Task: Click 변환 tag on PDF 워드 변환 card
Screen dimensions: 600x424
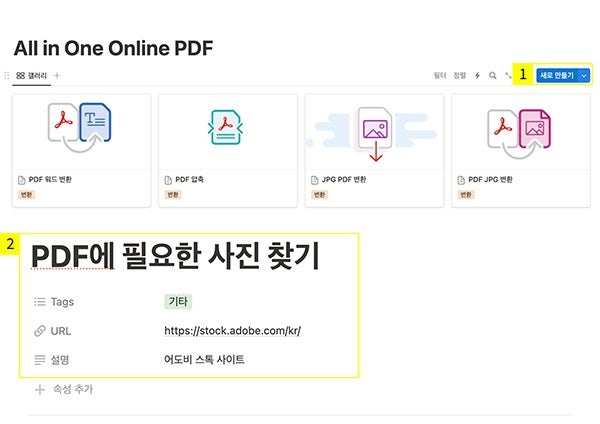Action: tap(26, 195)
